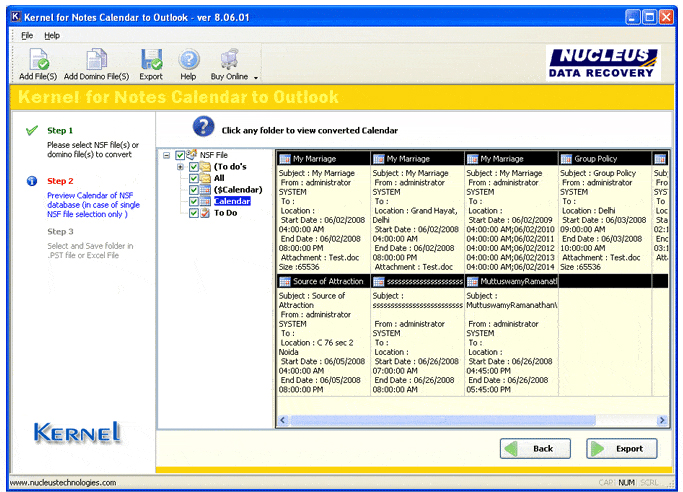683x492 pixels.
Task: Open the File menu
Action: pos(27,36)
